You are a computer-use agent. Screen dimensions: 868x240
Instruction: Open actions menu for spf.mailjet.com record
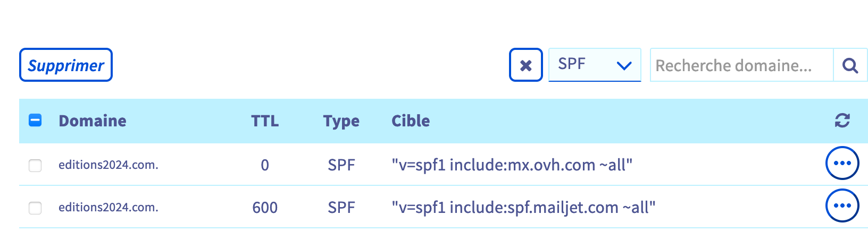pyautogui.click(x=842, y=205)
